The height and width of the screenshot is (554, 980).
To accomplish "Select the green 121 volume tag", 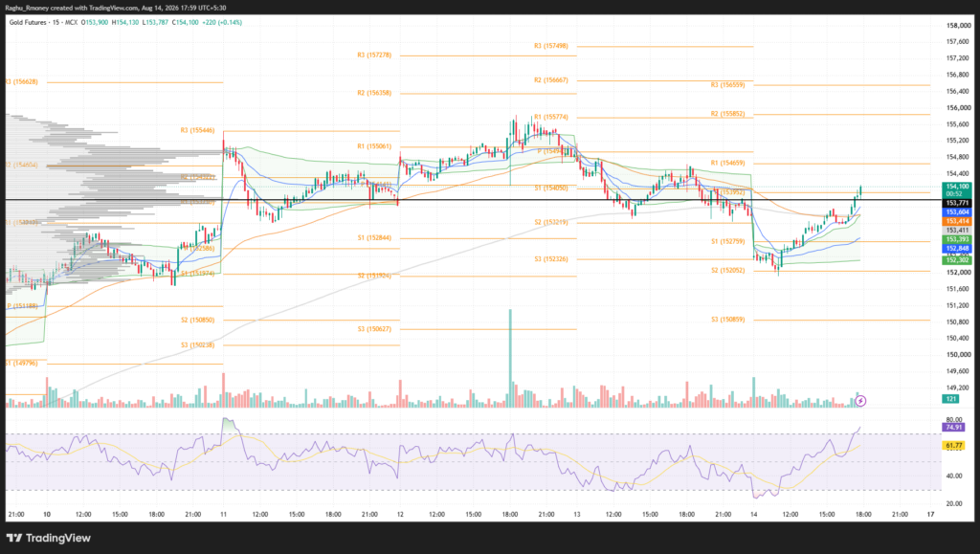I will click(x=950, y=398).
